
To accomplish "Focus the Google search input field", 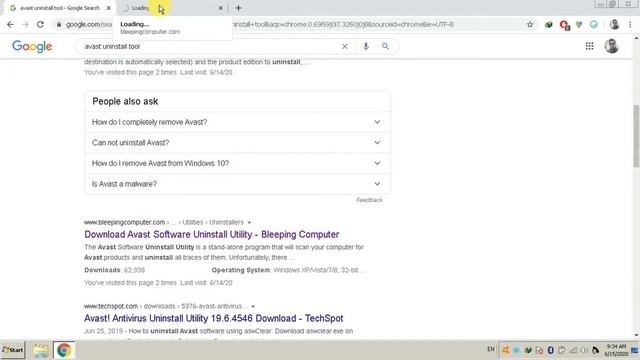I will [x=210, y=46].
